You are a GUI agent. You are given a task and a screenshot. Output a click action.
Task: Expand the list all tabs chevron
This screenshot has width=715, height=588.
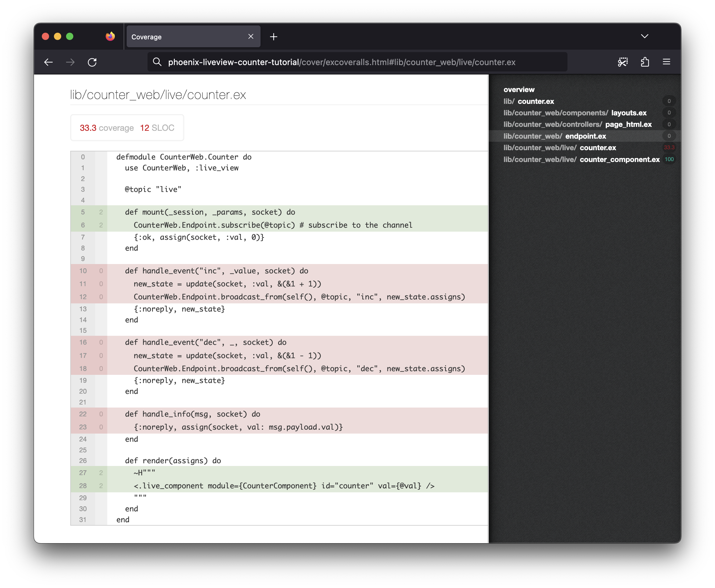pos(644,36)
